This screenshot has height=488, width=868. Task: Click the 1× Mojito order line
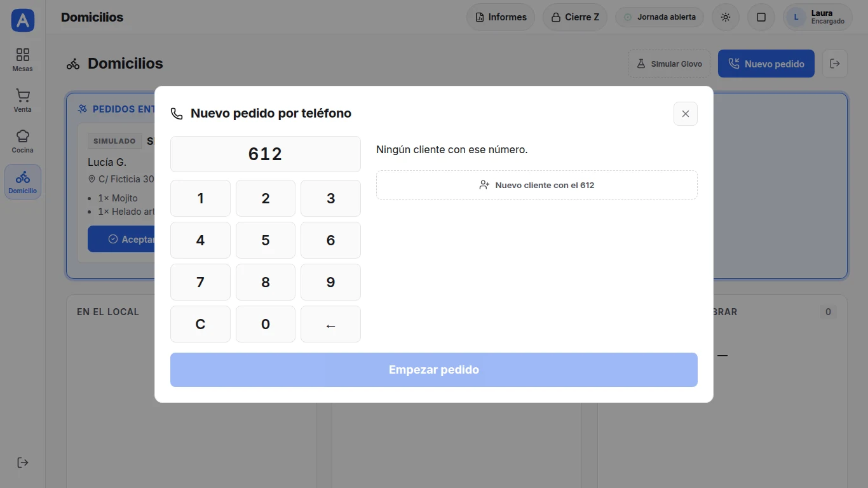coord(118,198)
